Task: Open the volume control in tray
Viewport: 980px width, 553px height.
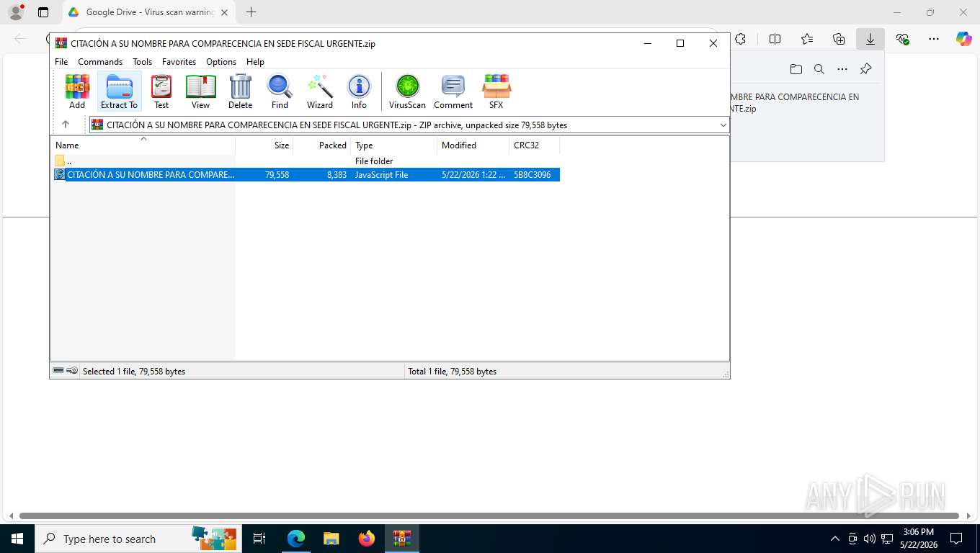Action: tap(870, 539)
